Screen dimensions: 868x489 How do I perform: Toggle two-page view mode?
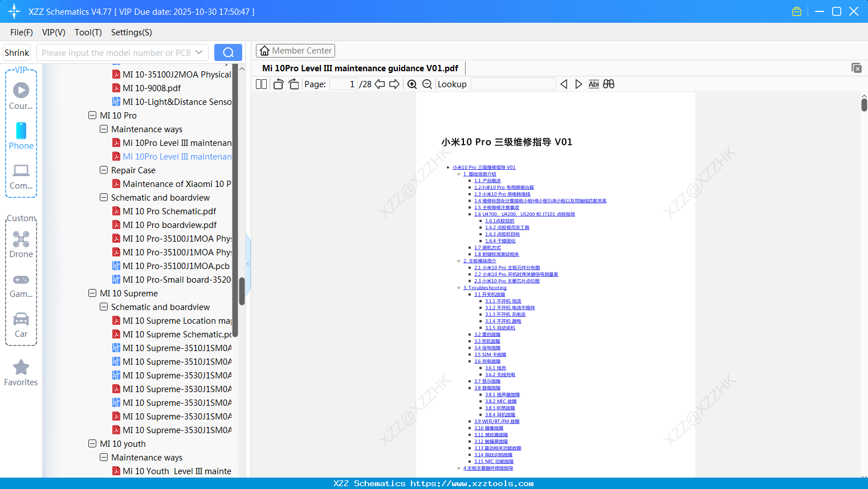(260, 84)
